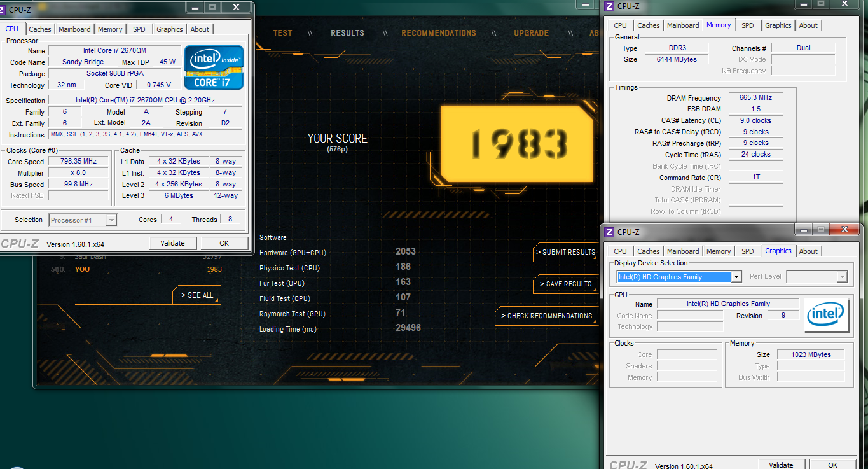Open About tab in the Memory window
This screenshot has width=868, height=469.
(808, 25)
